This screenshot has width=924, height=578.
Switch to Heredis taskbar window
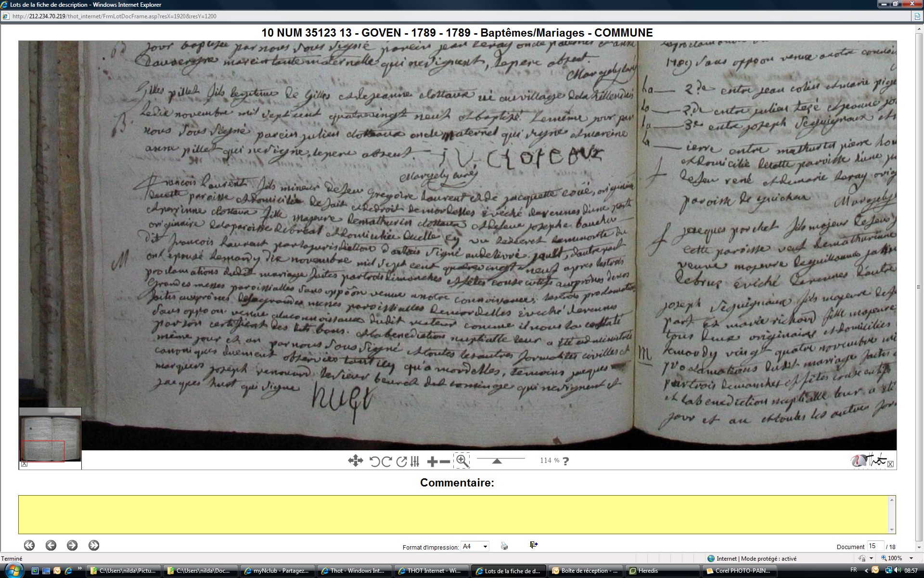(663, 571)
